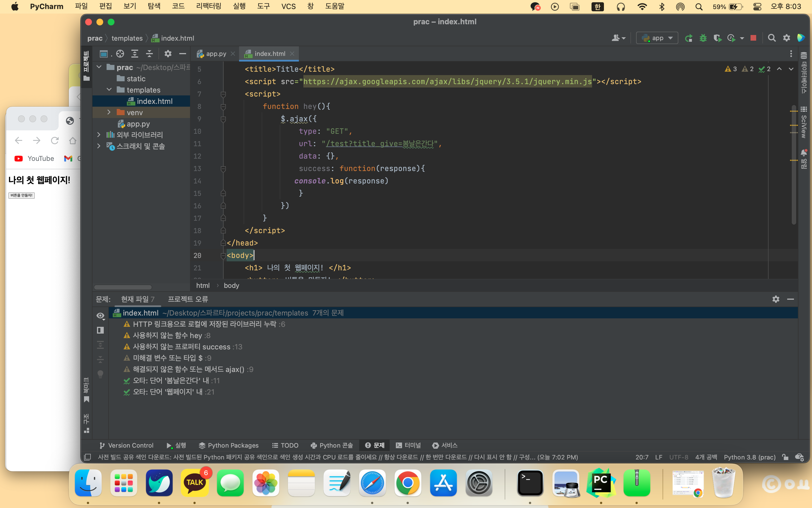Open KakaoTalk from the Dock

[195, 483]
